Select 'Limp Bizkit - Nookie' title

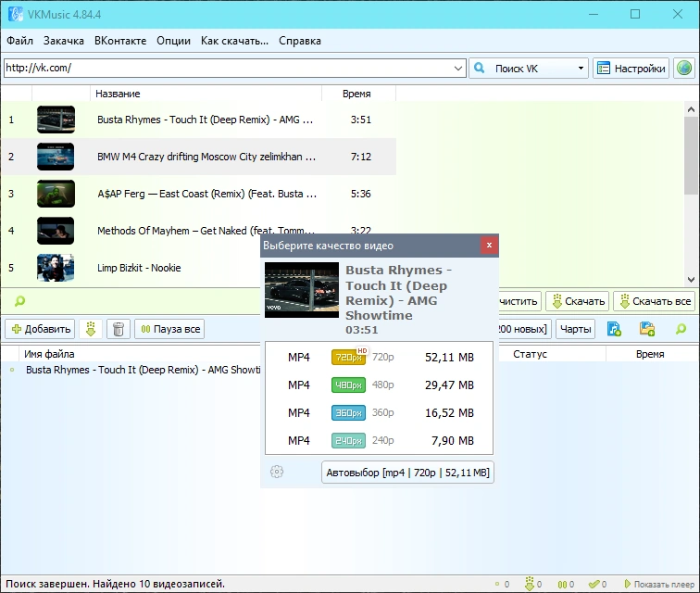pyautogui.click(x=139, y=268)
